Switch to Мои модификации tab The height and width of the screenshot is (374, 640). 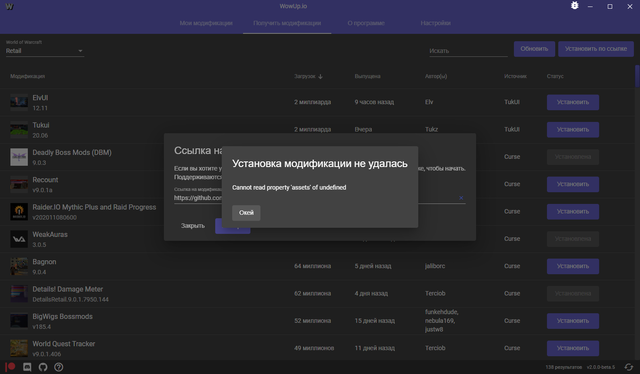[206, 23]
